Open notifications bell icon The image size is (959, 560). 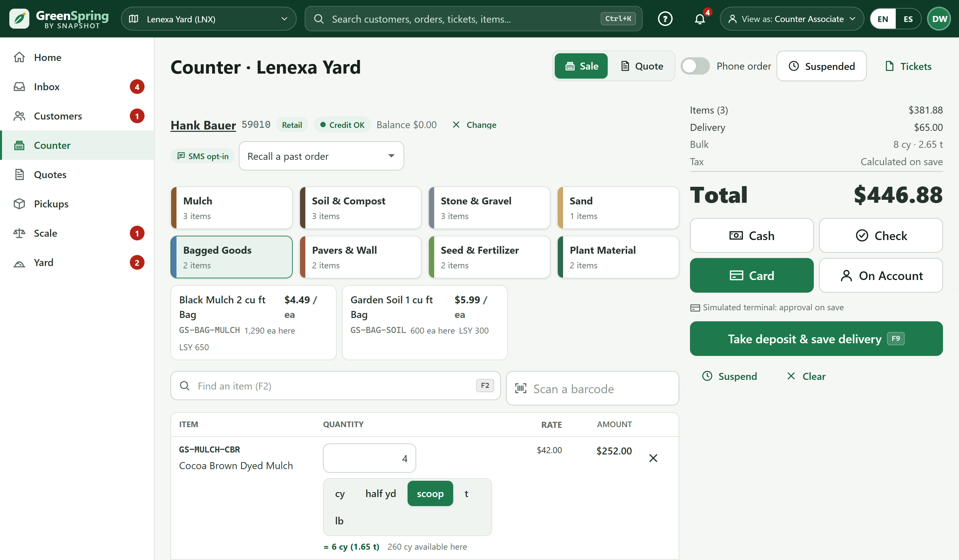click(x=700, y=19)
